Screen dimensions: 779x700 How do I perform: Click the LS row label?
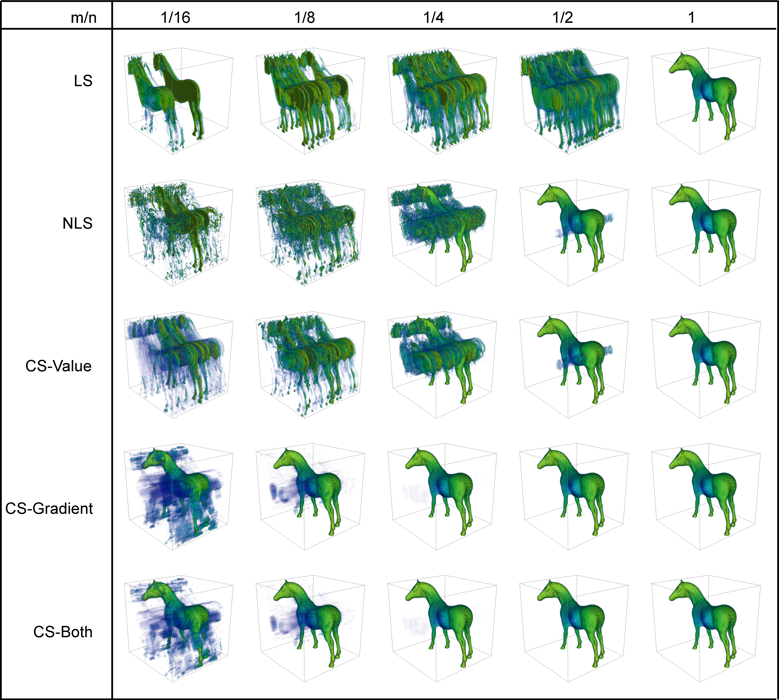[83, 81]
